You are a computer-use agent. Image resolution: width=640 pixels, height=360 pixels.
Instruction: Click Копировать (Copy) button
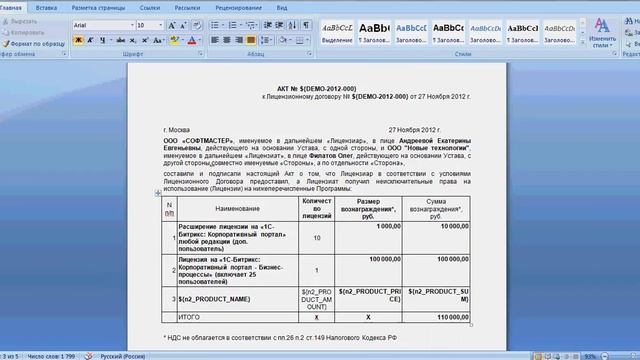[x=23, y=32]
